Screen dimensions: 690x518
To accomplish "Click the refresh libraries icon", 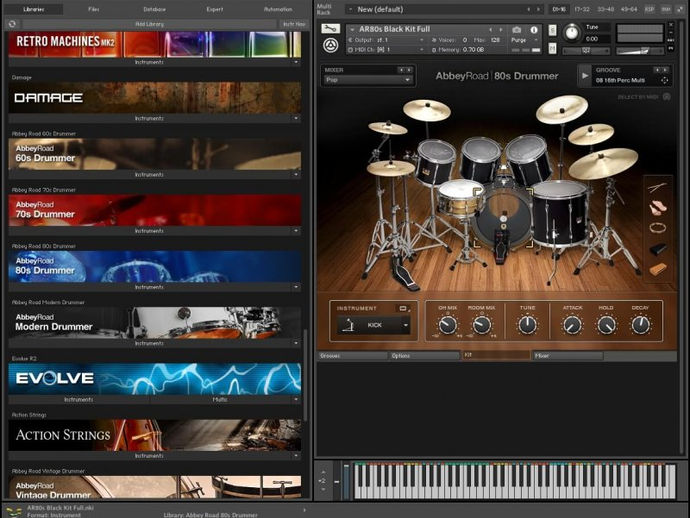I will [12, 23].
